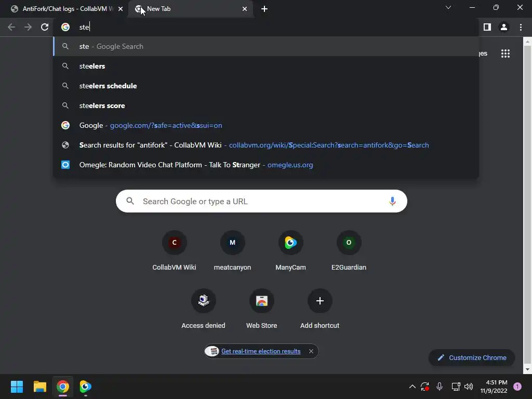Open ManyCam from the taskbar
The width and height of the screenshot is (532, 399).
86,387
